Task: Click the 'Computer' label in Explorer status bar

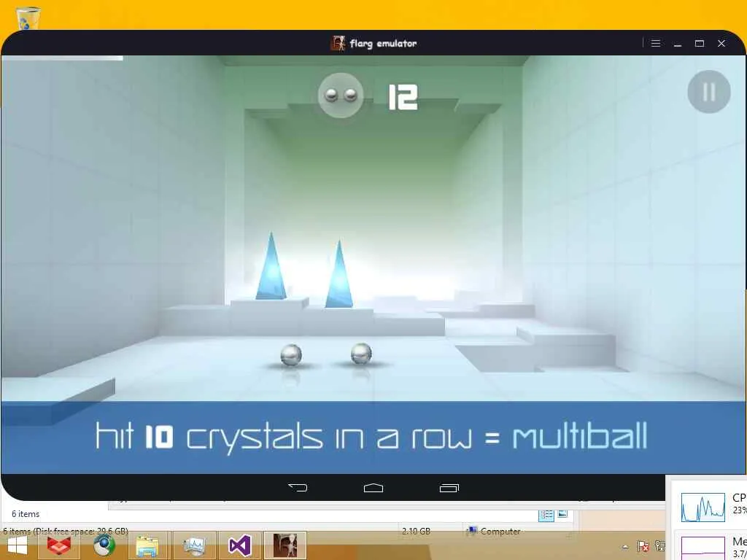Action: (500, 531)
